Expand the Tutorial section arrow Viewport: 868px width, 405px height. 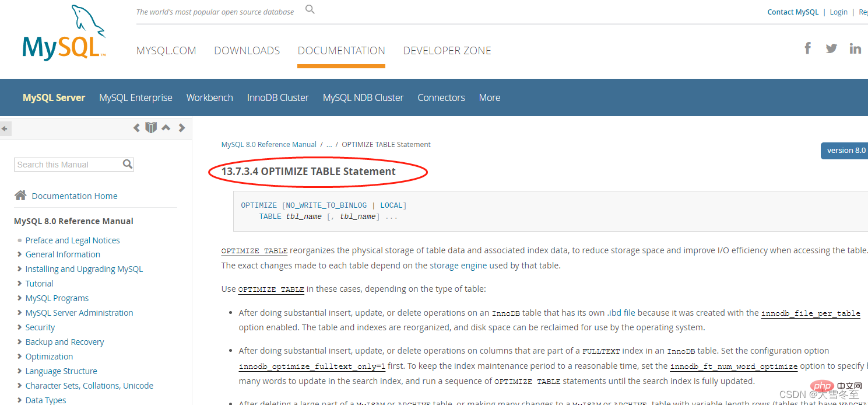(x=20, y=284)
